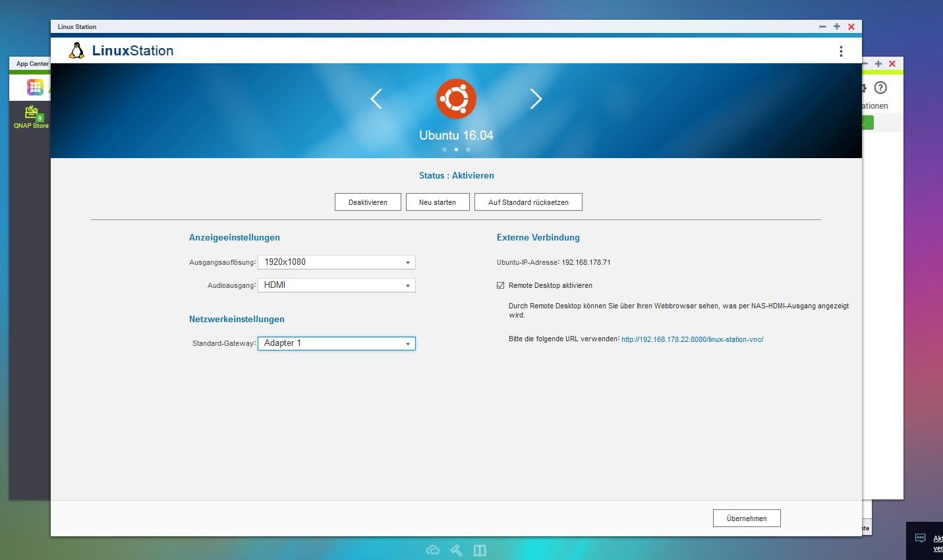Click the Linux Station penguin logo
The image size is (943, 560).
point(77,51)
